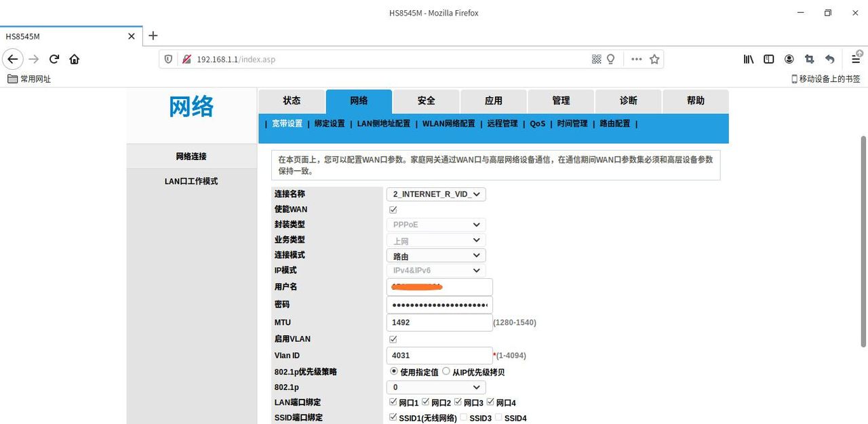Click the browser forward arrow
Screen dimensions: 868x424
pos(34,59)
